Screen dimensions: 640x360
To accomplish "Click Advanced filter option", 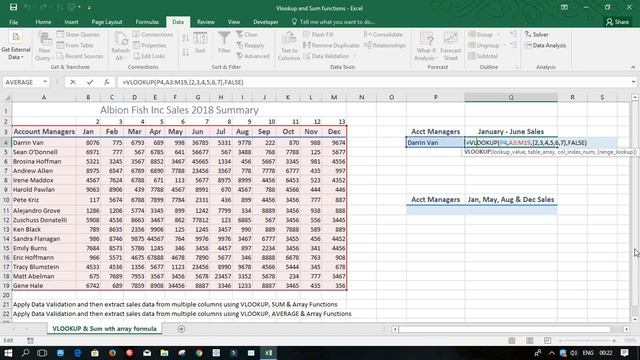I will 253,56.
